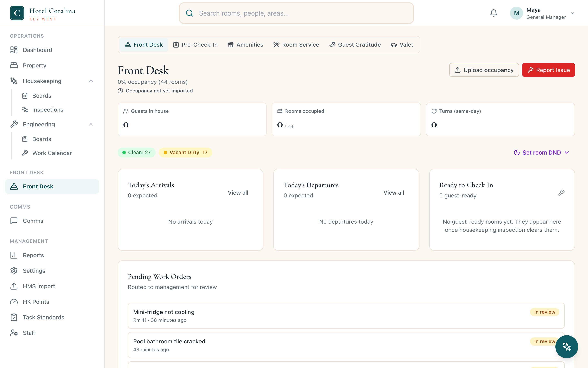The image size is (588, 368).
Task: Switch to the Front Desk tab
Action: pos(144,45)
